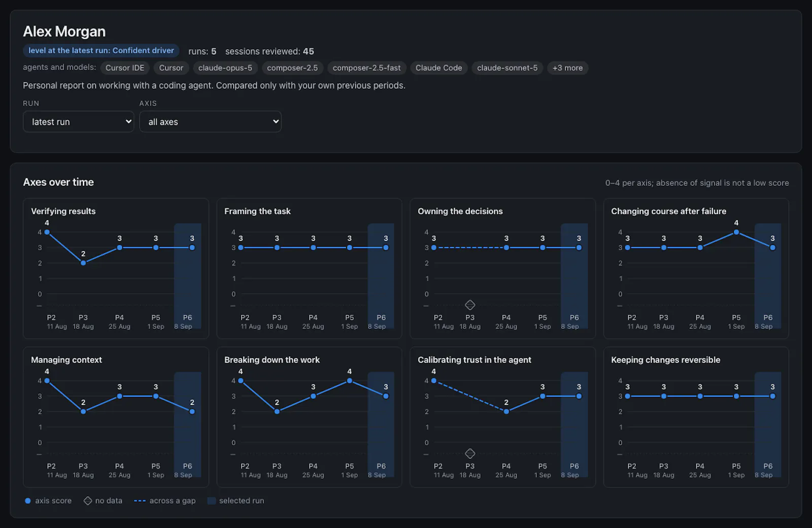Select the P2 score 4 point in Verifying results
812x528 pixels.
tap(47, 232)
